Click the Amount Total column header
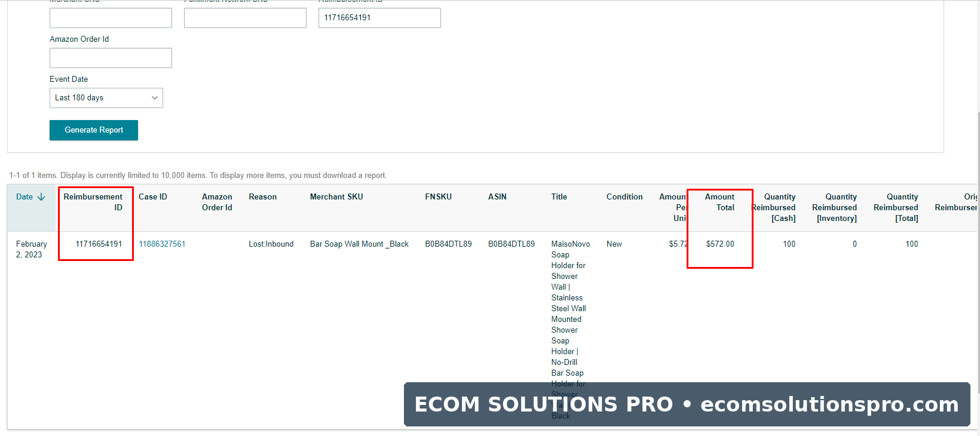Screen dimensions: 980x436 click(x=719, y=202)
